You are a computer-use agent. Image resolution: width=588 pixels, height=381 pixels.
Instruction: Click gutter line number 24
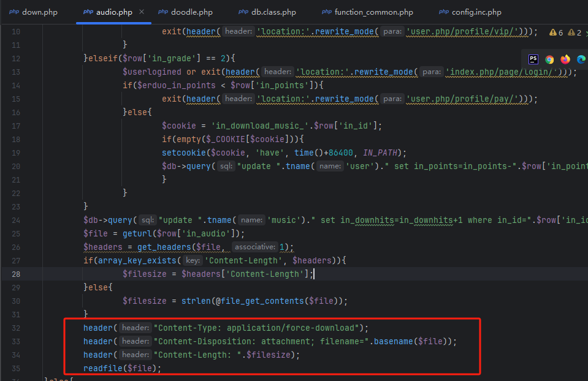[16, 221]
